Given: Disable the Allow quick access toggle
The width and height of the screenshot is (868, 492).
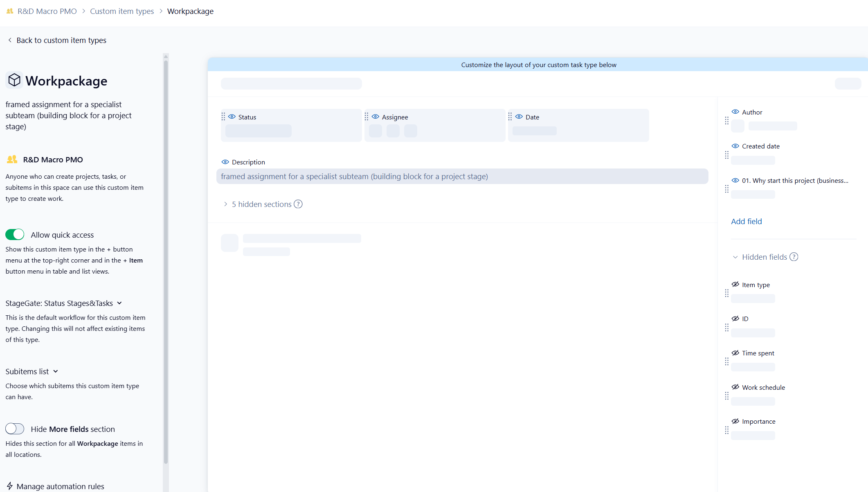Looking at the screenshot, I should click(x=15, y=234).
